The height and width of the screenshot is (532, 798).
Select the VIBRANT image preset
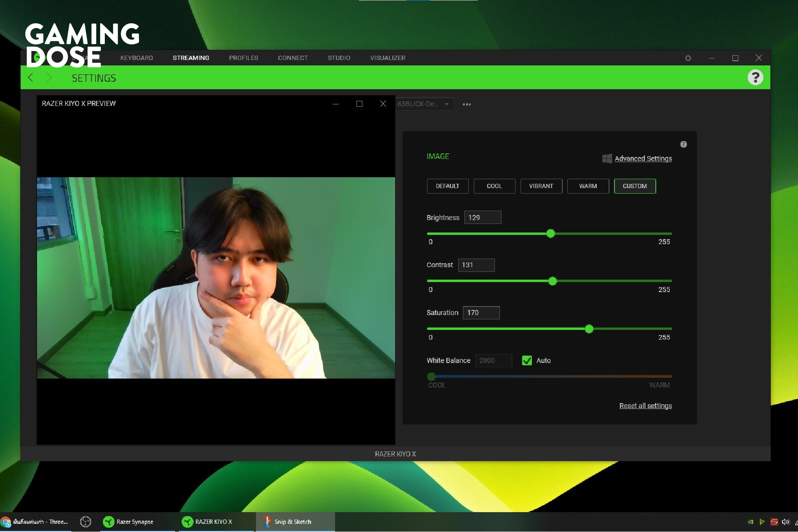point(541,186)
